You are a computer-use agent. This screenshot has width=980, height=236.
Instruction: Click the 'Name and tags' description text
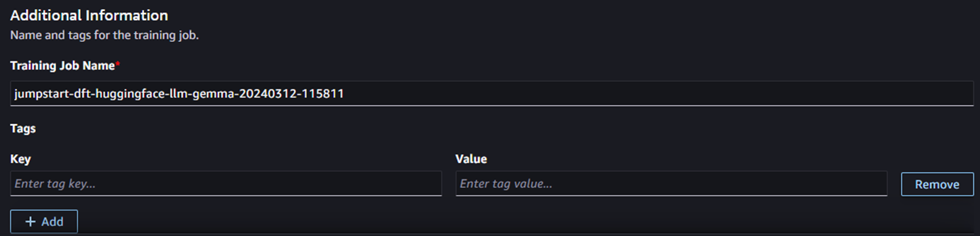click(x=104, y=35)
